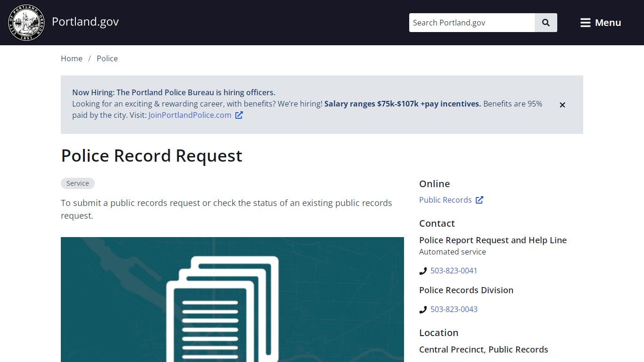
Task: Focus the Search Portland.gov input field
Action: pos(472,23)
